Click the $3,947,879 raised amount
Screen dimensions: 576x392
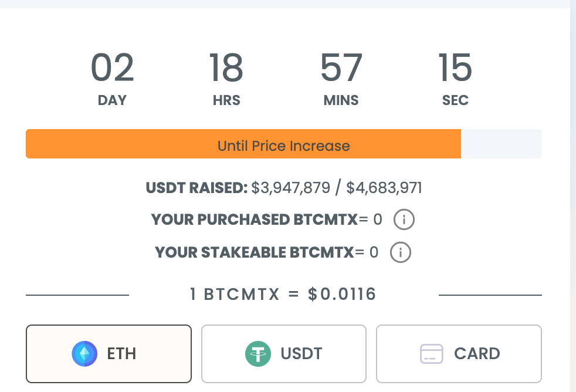tap(291, 188)
